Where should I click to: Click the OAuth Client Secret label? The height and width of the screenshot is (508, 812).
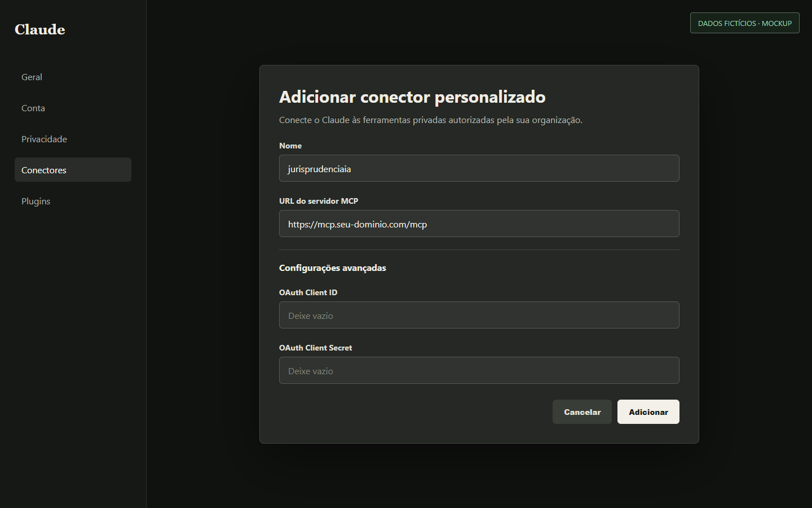[315, 348]
